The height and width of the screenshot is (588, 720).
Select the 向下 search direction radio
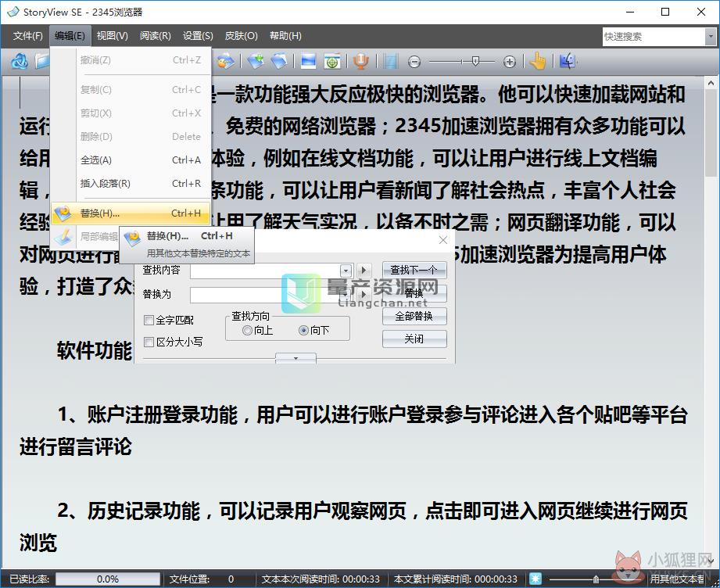point(303,330)
